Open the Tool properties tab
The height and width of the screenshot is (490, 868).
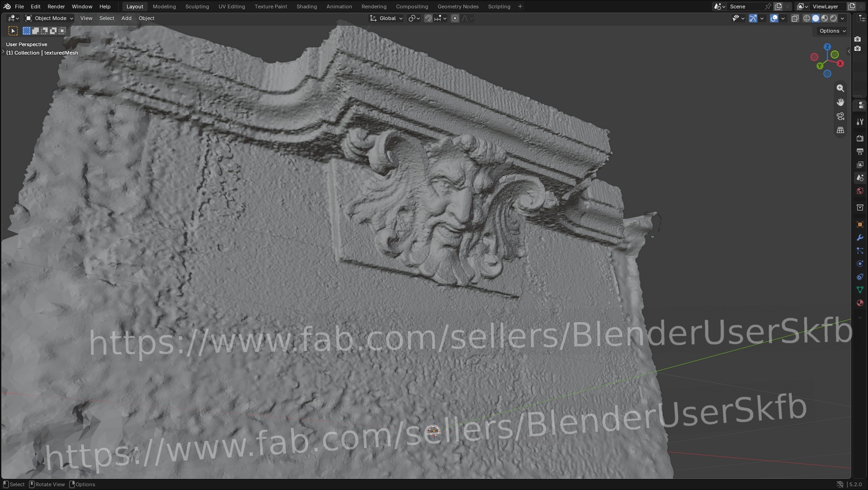[x=860, y=122]
